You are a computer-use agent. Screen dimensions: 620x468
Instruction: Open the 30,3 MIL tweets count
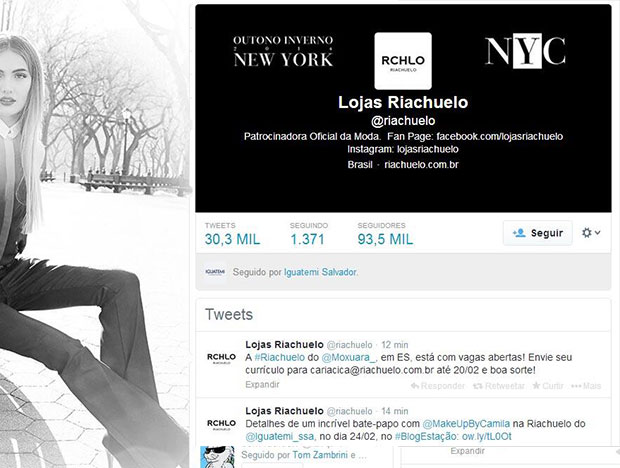[232, 234]
